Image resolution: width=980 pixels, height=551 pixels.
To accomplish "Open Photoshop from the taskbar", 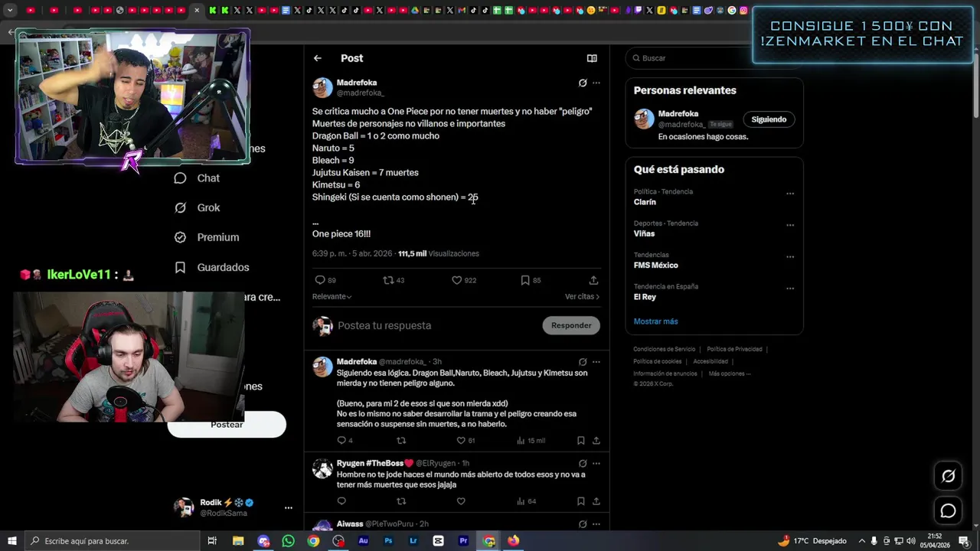I will click(x=388, y=541).
